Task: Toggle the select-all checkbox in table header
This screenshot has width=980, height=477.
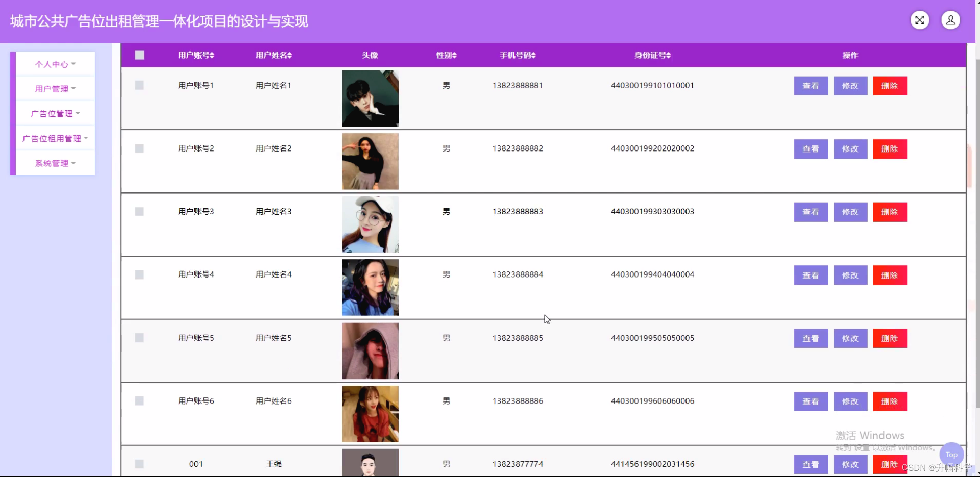Action: click(x=139, y=55)
